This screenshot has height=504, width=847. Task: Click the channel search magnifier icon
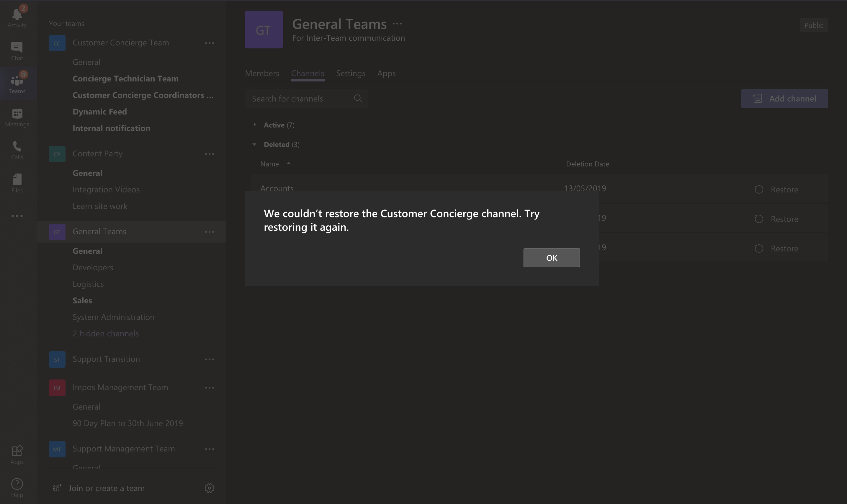click(358, 99)
